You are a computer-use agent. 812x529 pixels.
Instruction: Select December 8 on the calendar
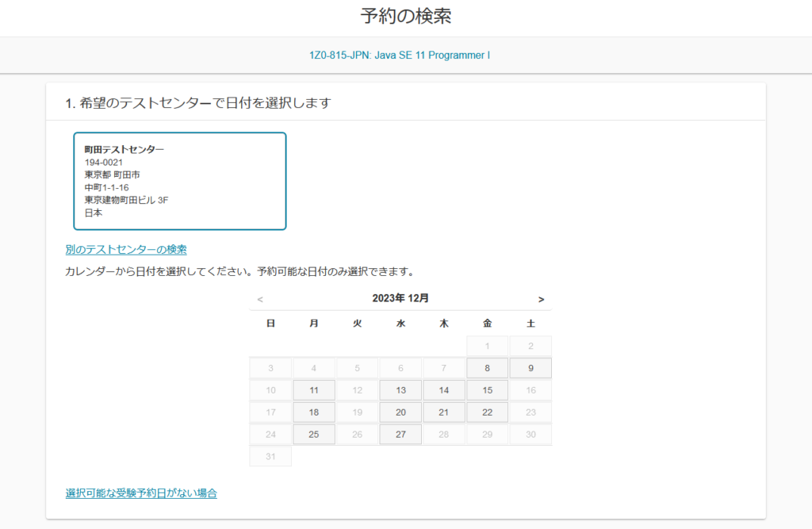(487, 368)
